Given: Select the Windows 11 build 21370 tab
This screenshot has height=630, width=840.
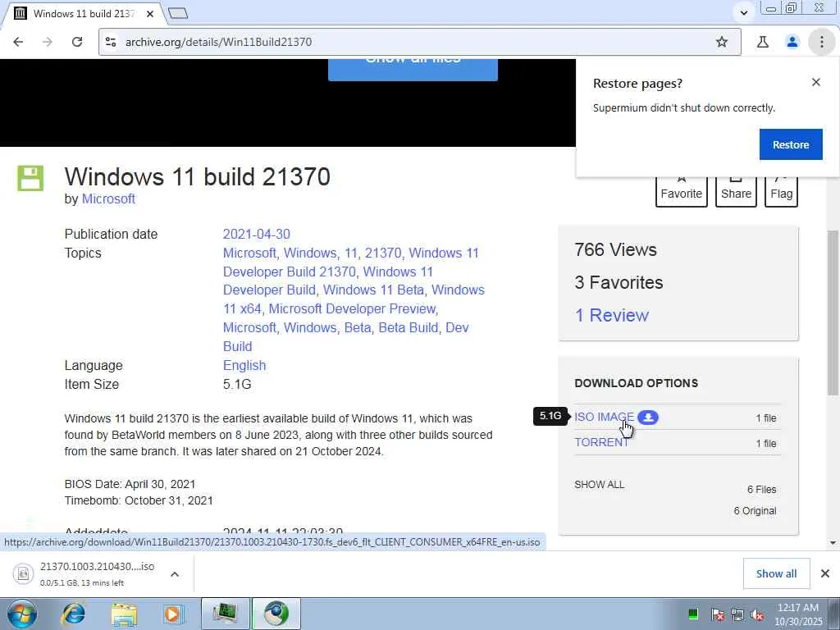Looking at the screenshot, I should [x=82, y=13].
